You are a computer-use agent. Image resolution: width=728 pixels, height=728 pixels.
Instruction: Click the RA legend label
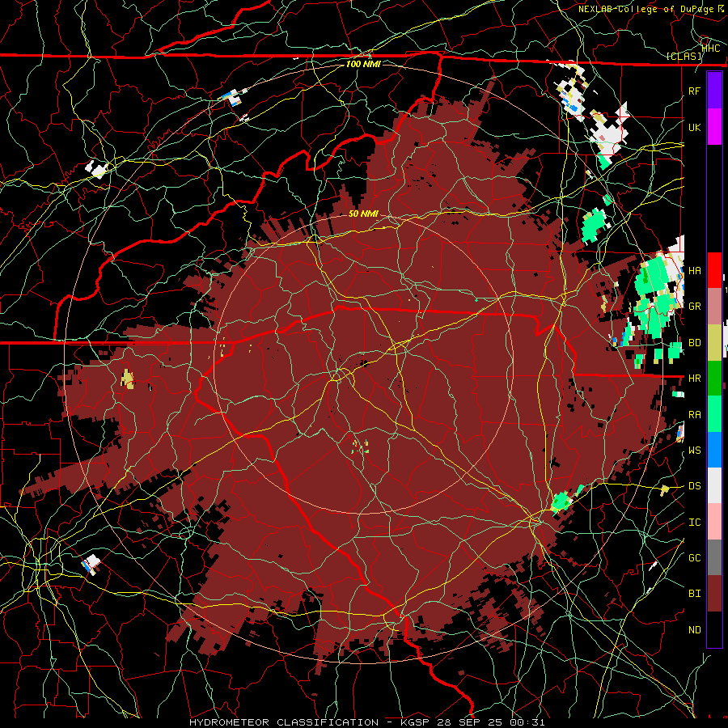(x=694, y=415)
